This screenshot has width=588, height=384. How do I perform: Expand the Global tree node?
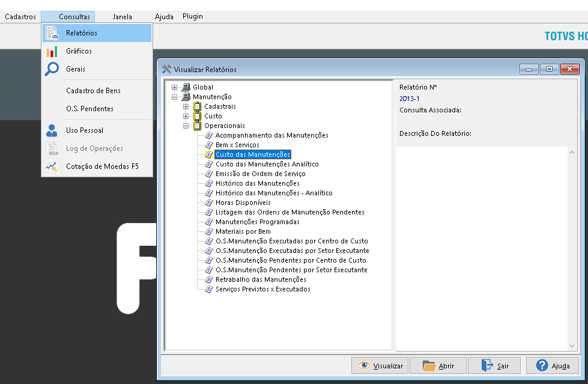(174, 87)
